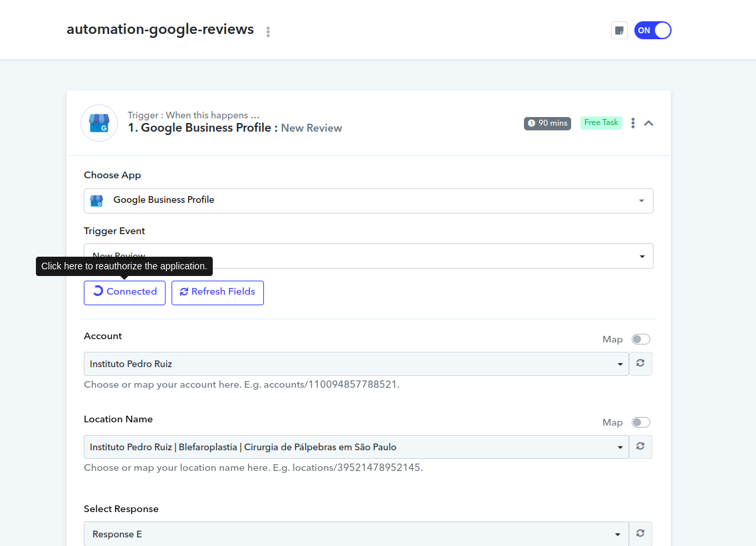Turn the workflow ON switch off
The width and height of the screenshot is (756, 546).
[x=652, y=31]
